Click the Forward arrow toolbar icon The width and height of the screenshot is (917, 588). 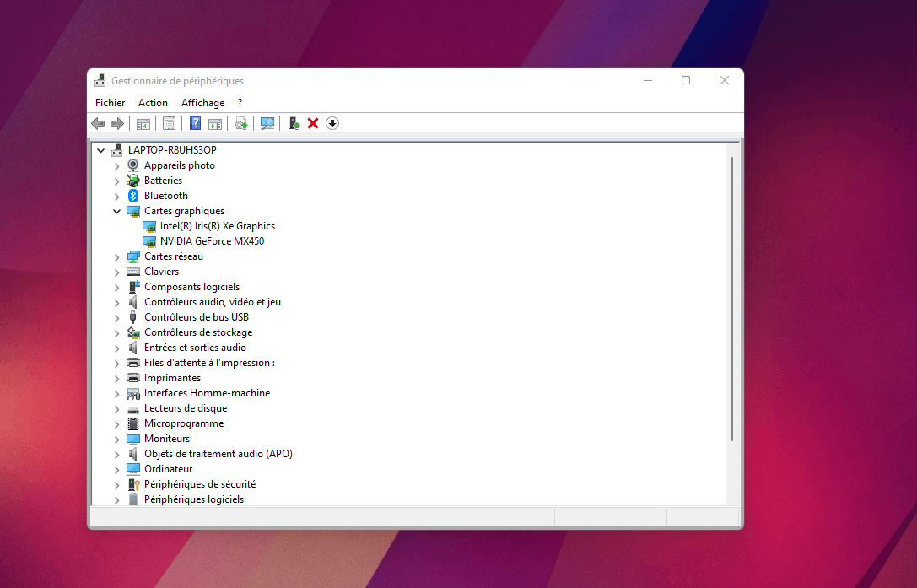(117, 123)
